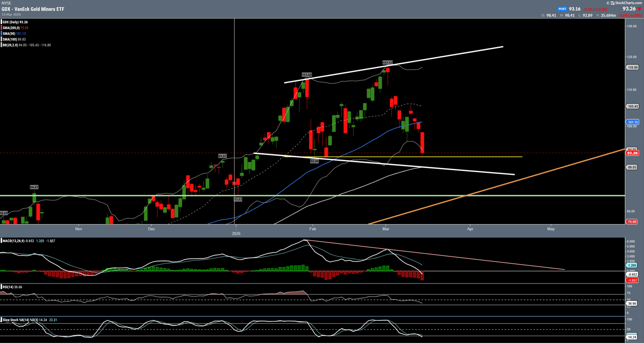Viewport: 644px width, 343px height.
Task: Click the high price value after H:
Action: [x=570, y=15]
